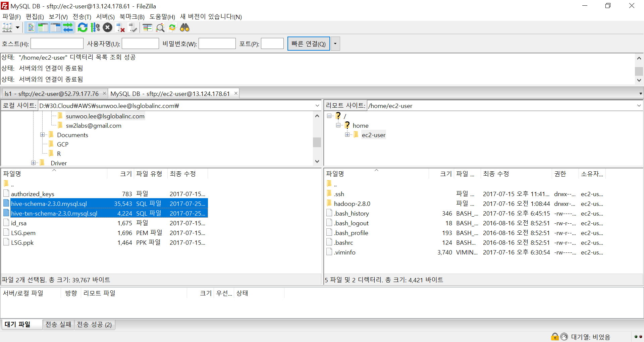The width and height of the screenshot is (644, 342).
Task: Open the directory listing filters dialog
Action: [147, 27]
